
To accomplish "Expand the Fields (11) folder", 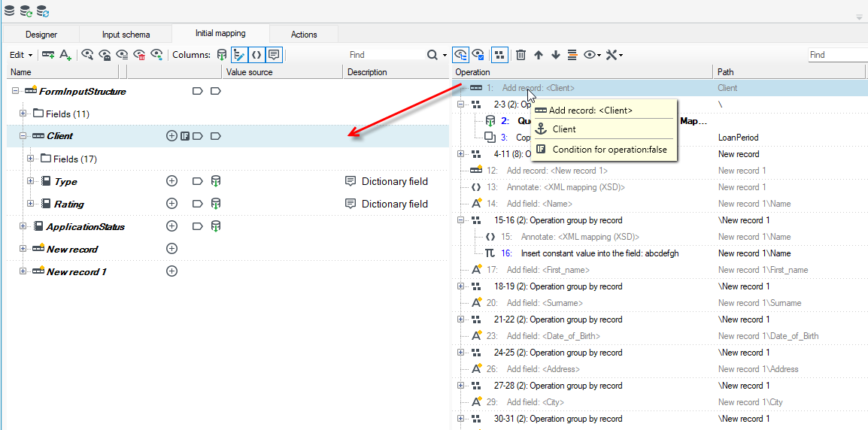I will point(23,114).
